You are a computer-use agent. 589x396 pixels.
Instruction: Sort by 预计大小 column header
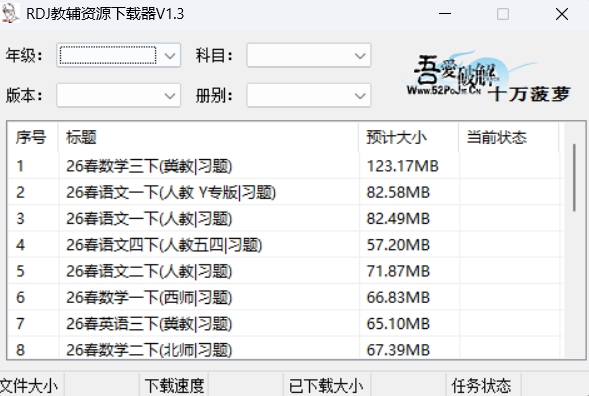coord(409,137)
